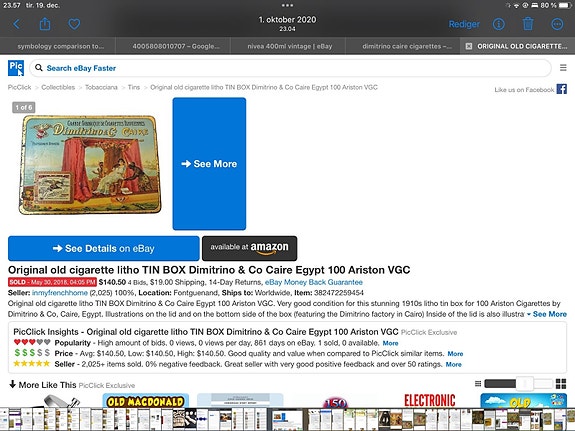Open the hamburger menu icon

563,68
